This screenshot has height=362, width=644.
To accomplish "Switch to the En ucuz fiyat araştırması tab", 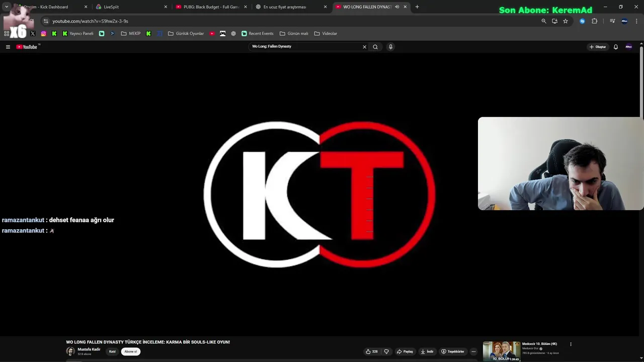I will tap(287, 7).
